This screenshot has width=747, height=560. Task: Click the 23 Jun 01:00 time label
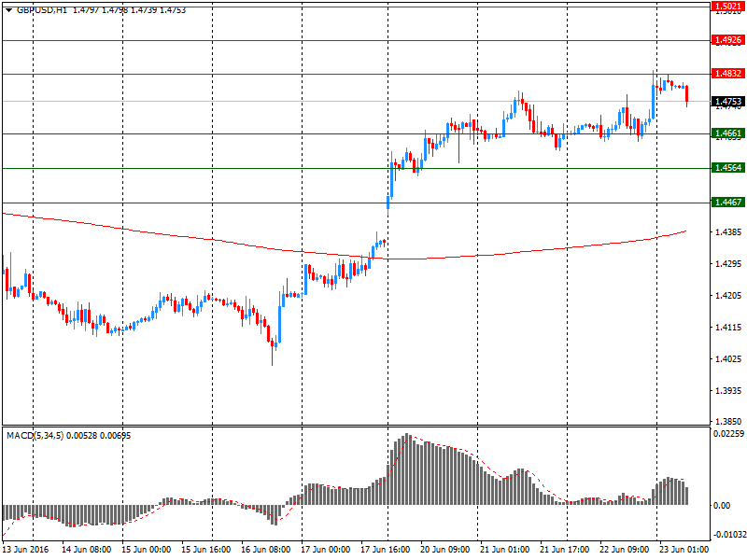click(684, 550)
